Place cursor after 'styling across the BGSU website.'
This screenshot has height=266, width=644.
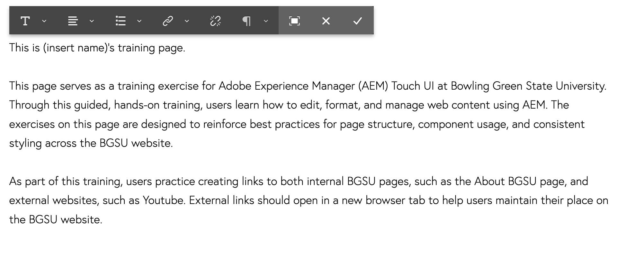point(174,143)
